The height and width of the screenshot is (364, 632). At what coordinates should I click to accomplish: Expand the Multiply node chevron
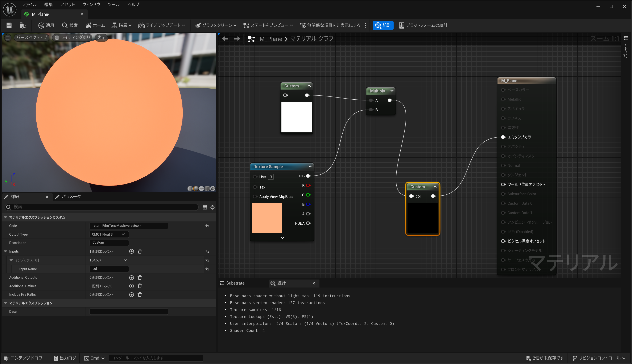tap(392, 91)
